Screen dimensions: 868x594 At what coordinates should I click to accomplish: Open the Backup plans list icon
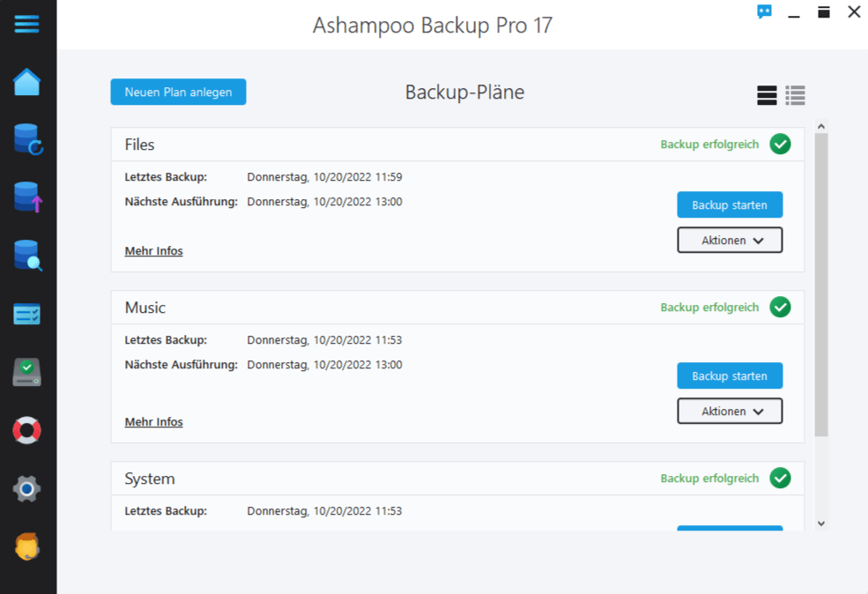tap(27, 314)
